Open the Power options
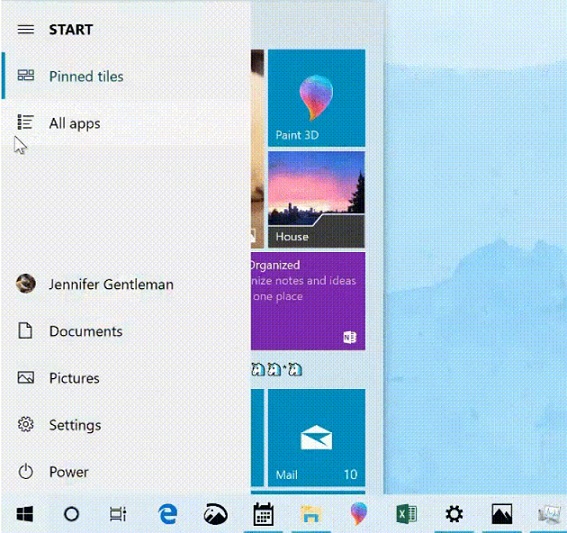 (x=126, y=472)
